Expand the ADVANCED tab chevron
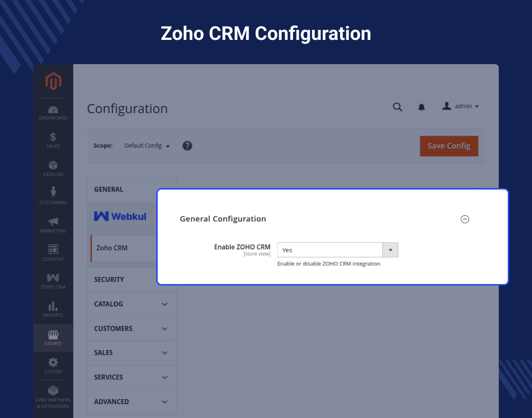 pyautogui.click(x=164, y=402)
